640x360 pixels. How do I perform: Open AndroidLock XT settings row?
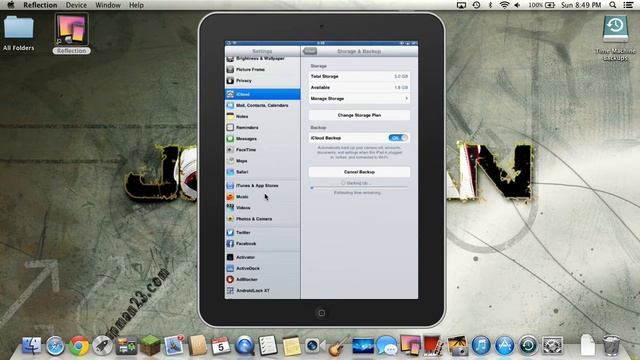click(262, 291)
